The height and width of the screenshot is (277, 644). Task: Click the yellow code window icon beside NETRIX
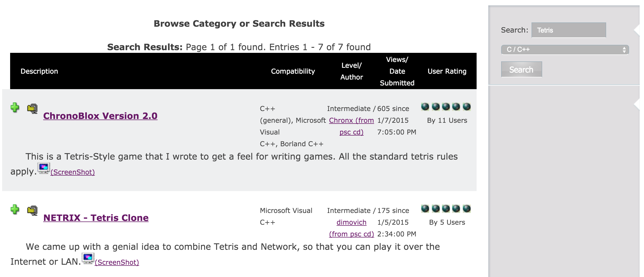(32, 211)
